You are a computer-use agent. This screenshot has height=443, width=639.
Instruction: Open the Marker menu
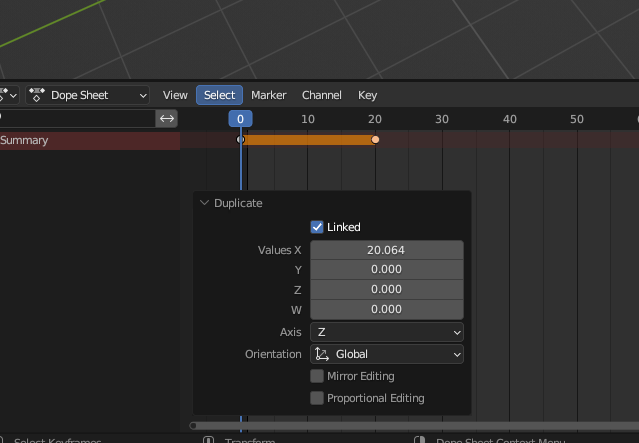point(269,95)
